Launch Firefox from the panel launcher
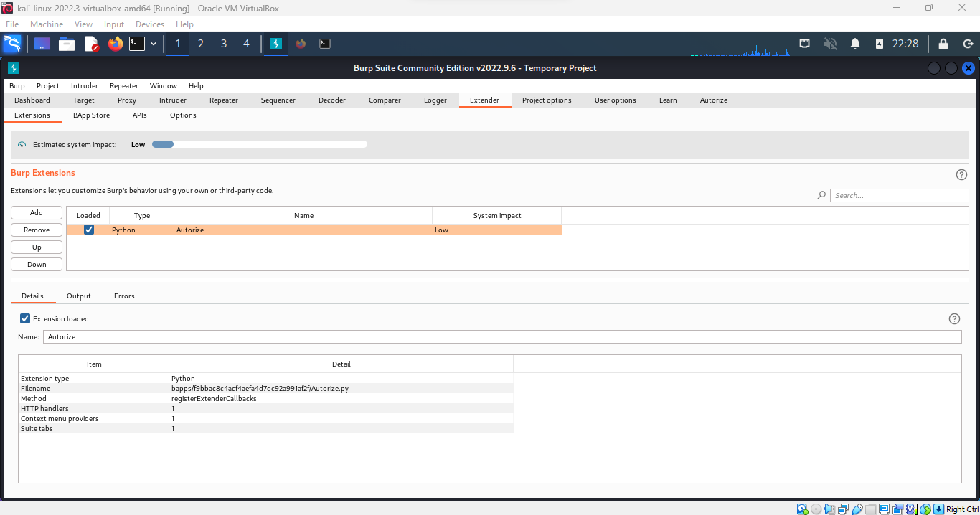Screen dimensions: 980x515 [116, 44]
